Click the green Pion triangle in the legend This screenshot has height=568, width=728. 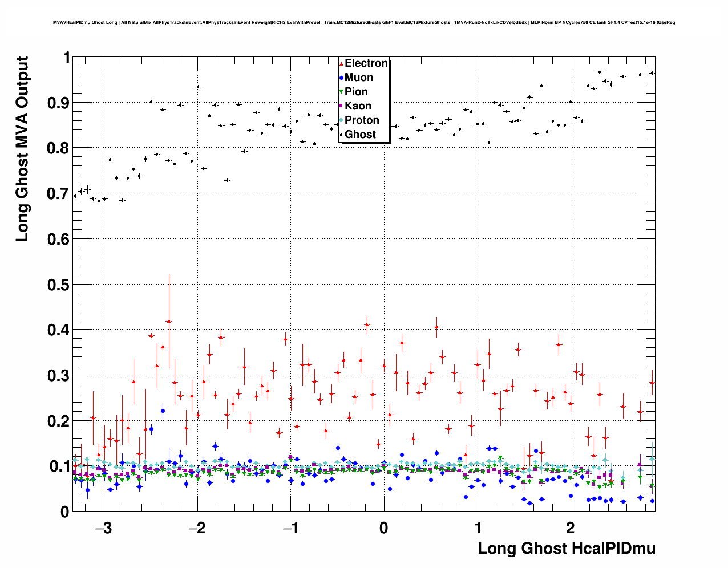coord(341,92)
